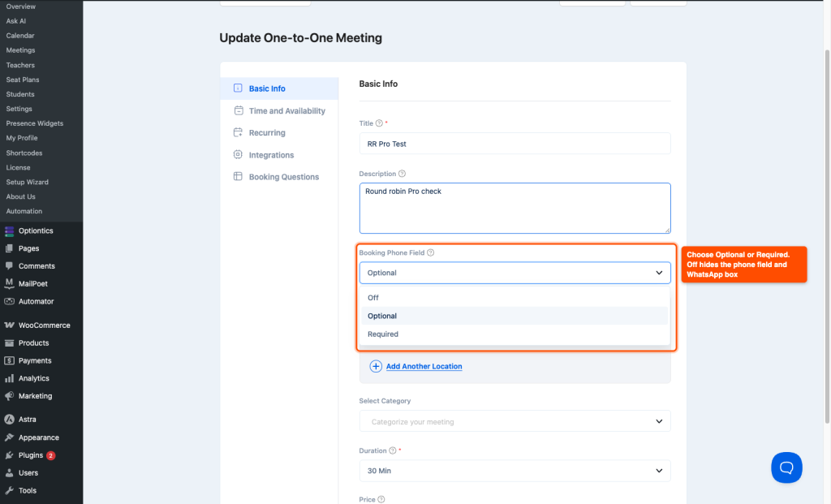Click the plus circle add location icon
831x504 pixels.
tap(376, 366)
